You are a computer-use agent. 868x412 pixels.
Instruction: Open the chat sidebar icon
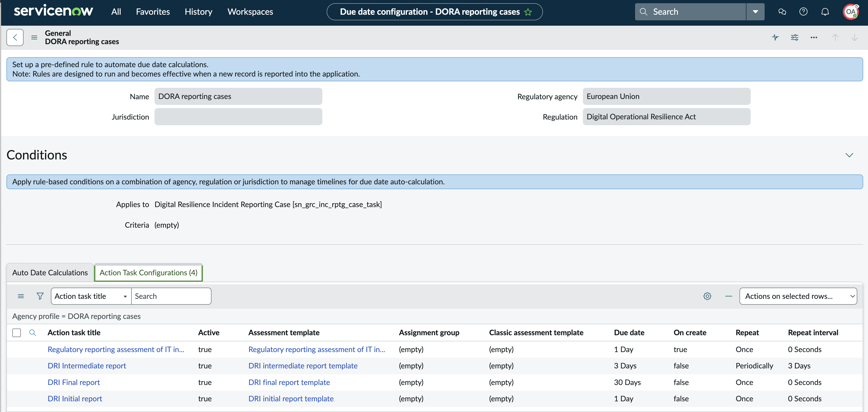coord(782,12)
